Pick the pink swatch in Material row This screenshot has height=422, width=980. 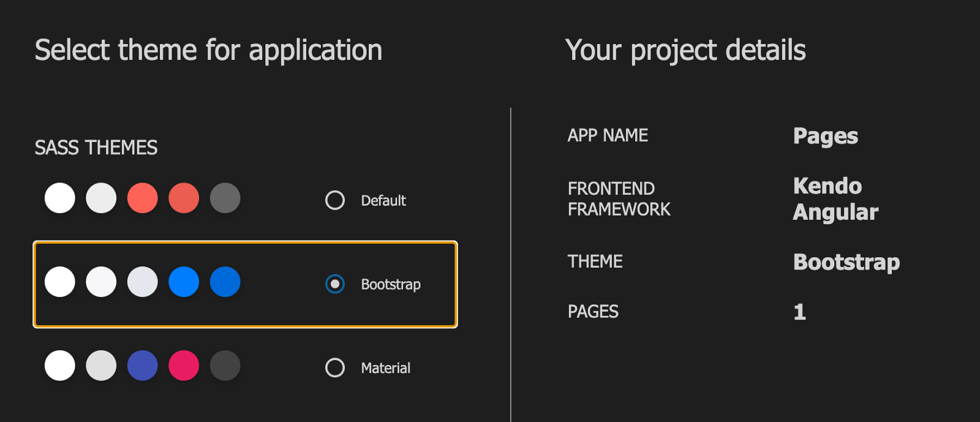pyautogui.click(x=184, y=366)
